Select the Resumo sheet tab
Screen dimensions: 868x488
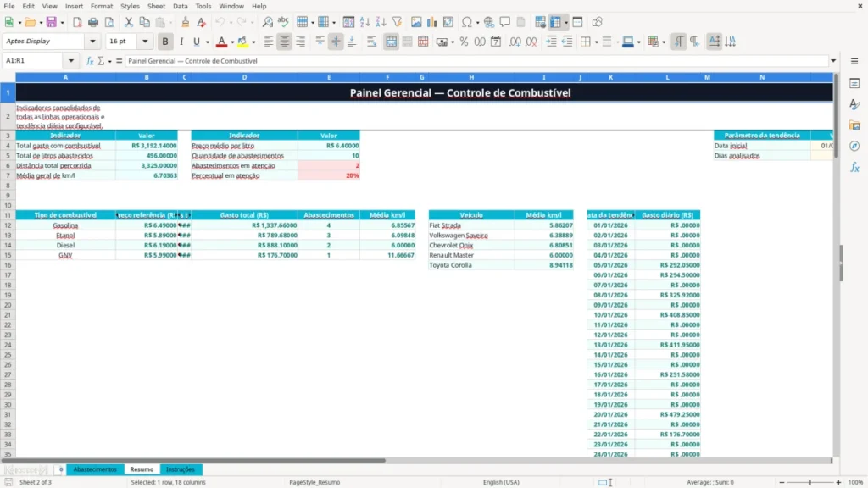[x=142, y=469]
